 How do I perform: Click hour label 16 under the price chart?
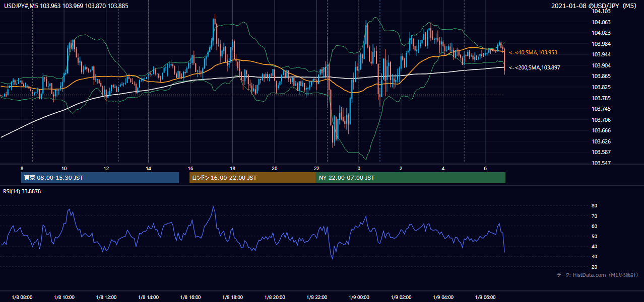190,168
